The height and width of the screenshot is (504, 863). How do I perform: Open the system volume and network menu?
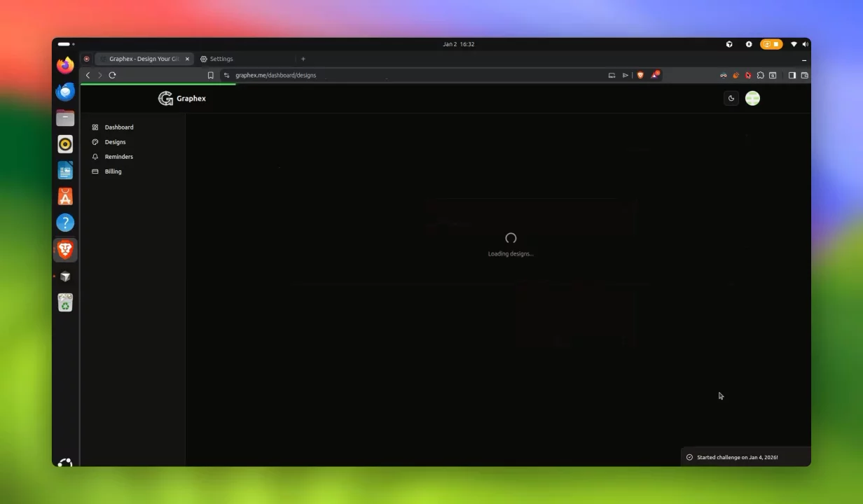pyautogui.click(x=799, y=44)
